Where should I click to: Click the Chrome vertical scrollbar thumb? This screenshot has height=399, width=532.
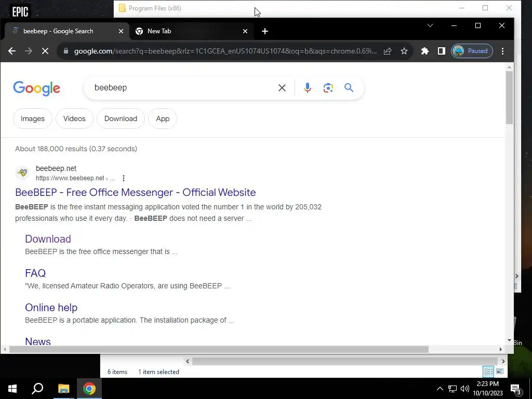[x=509, y=98]
